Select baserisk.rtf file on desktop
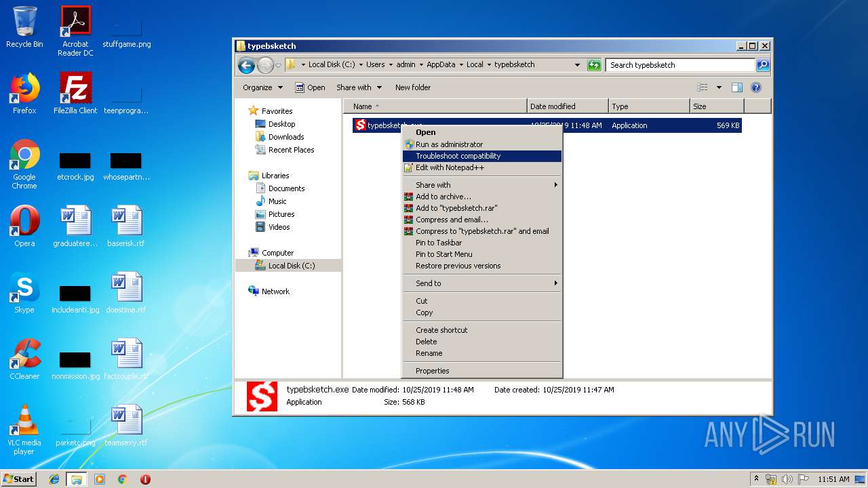The image size is (868, 488). 126,226
